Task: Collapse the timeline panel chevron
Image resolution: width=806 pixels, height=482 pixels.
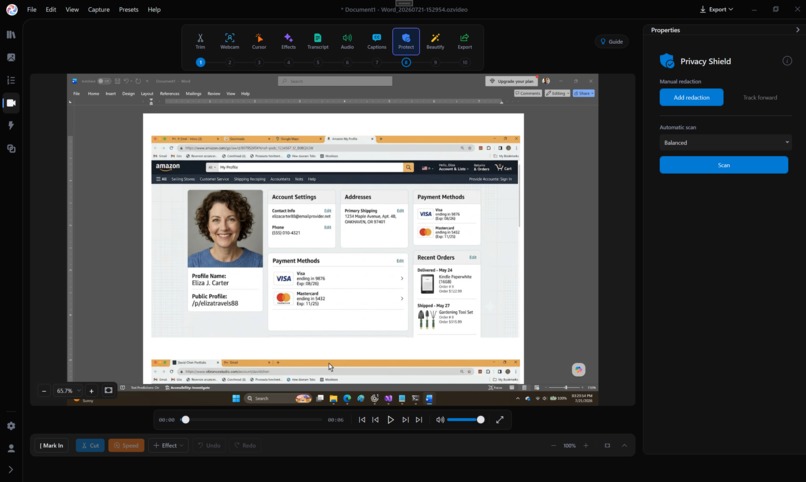Action: pyautogui.click(x=625, y=446)
